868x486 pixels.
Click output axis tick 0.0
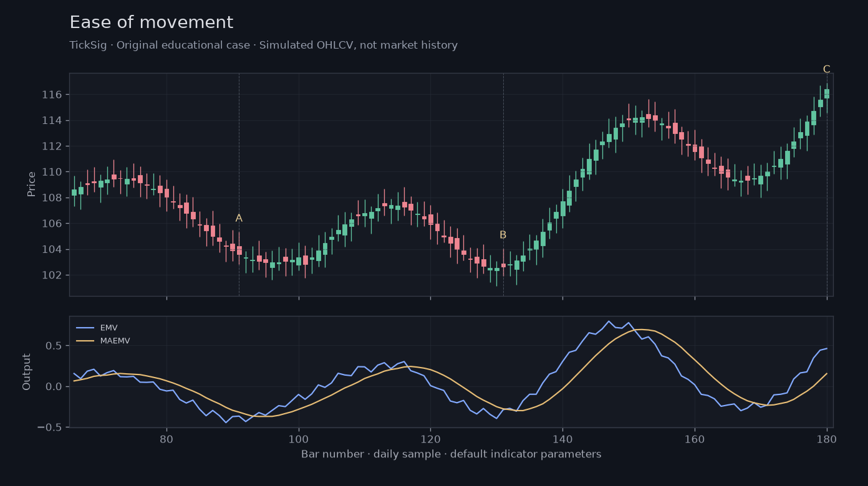tap(54, 387)
